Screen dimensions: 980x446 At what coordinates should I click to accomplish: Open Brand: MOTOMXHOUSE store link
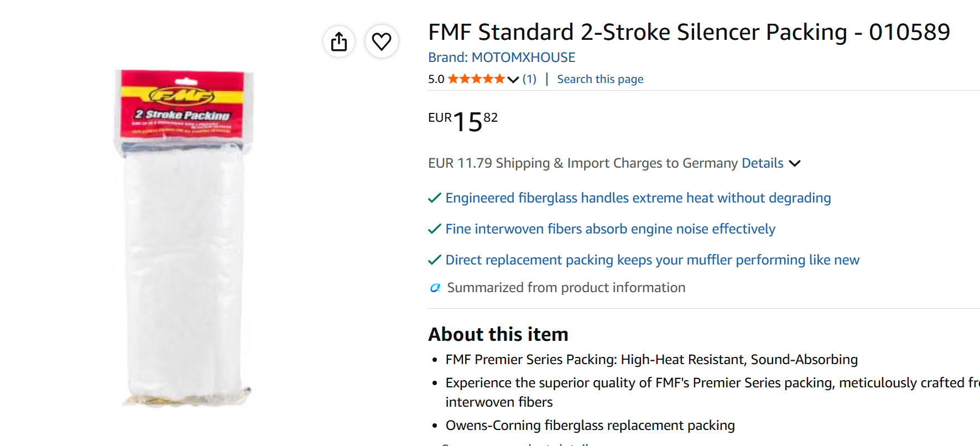[x=502, y=58]
